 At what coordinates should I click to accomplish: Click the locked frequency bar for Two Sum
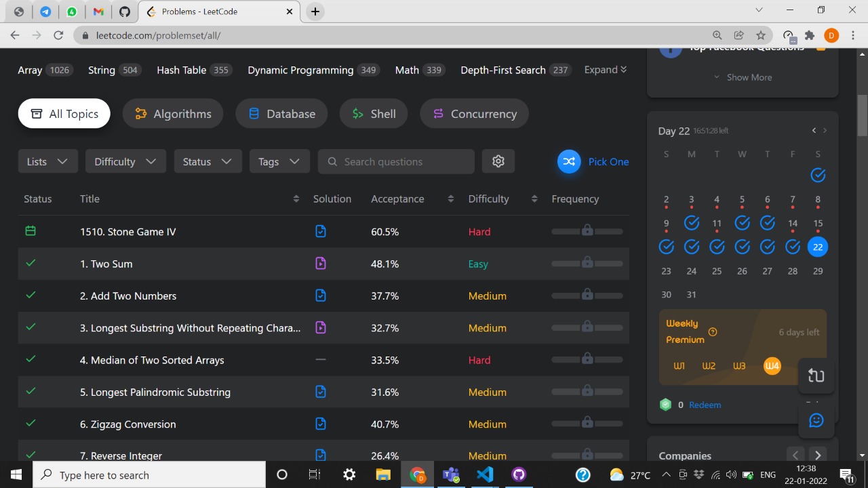[587, 263]
